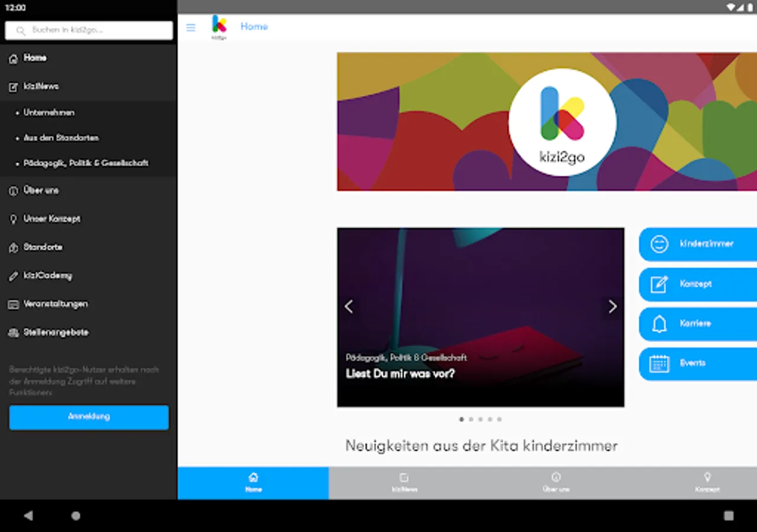Click the Über uns info icon in sidebar
Viewport: 757px width, 532px height.
14,191
